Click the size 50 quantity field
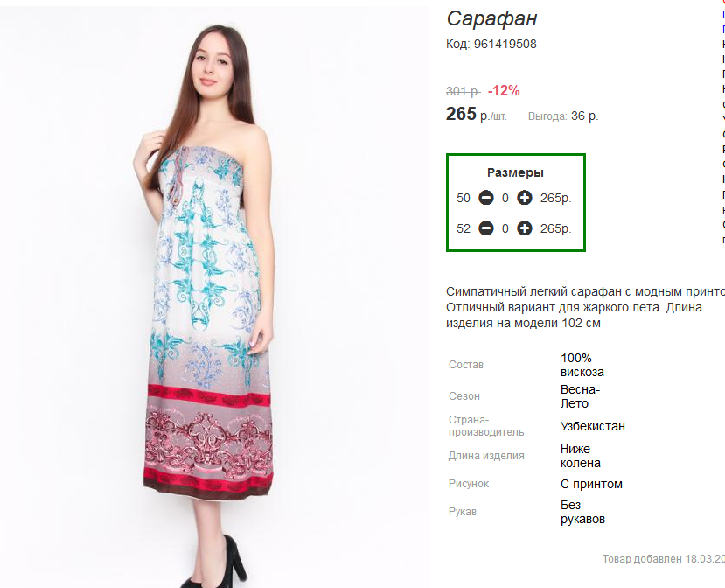The image size is (725, 588). (505, 198)
